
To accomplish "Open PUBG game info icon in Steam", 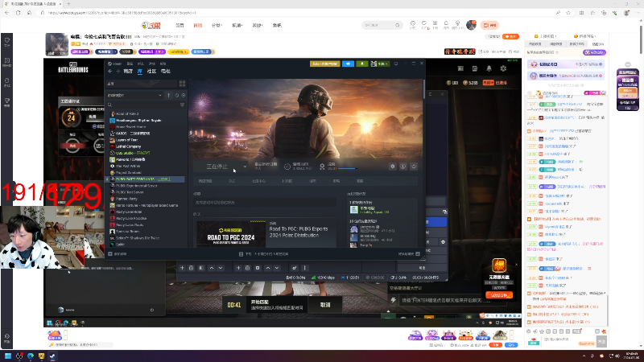I will pos(403,167).
